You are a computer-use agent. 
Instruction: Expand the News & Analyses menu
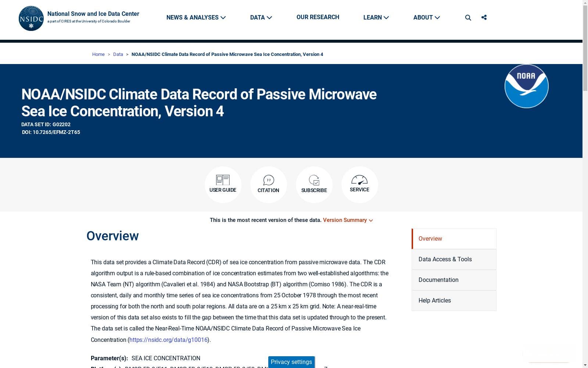[196, 17]
